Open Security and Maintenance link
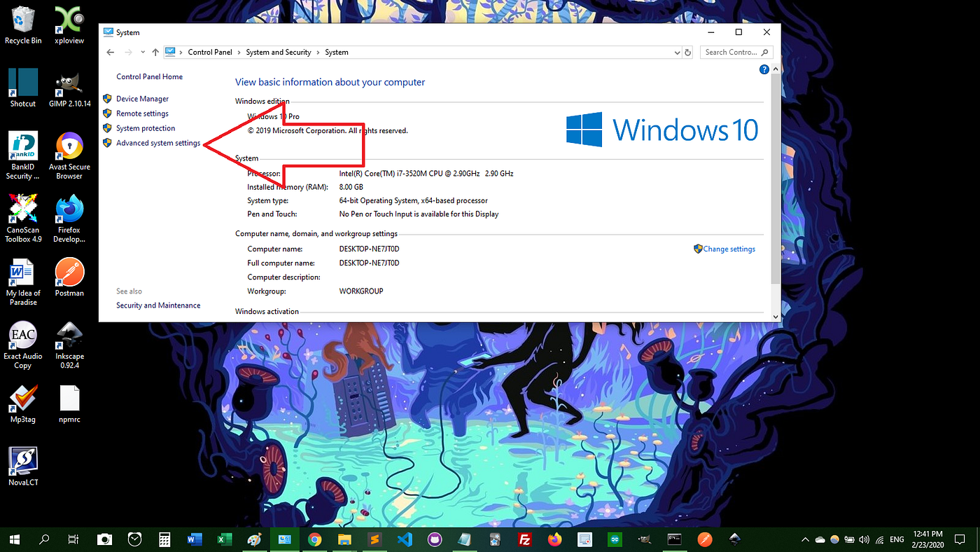 (158, 305)
